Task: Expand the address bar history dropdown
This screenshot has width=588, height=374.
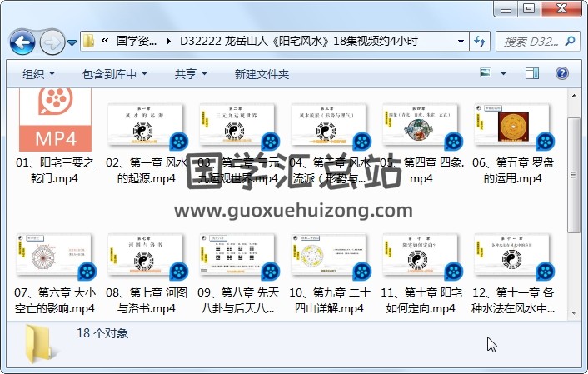Action: click(x=461, y=41)
